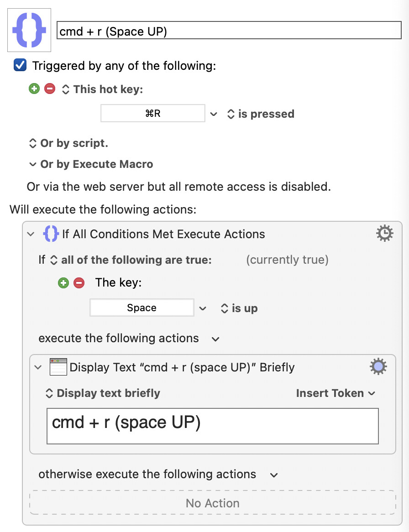Expand the Or by Execute Macro section
The height and width of the screenshot is (532, 409).
pyautogui.click(x=32, y=164)
